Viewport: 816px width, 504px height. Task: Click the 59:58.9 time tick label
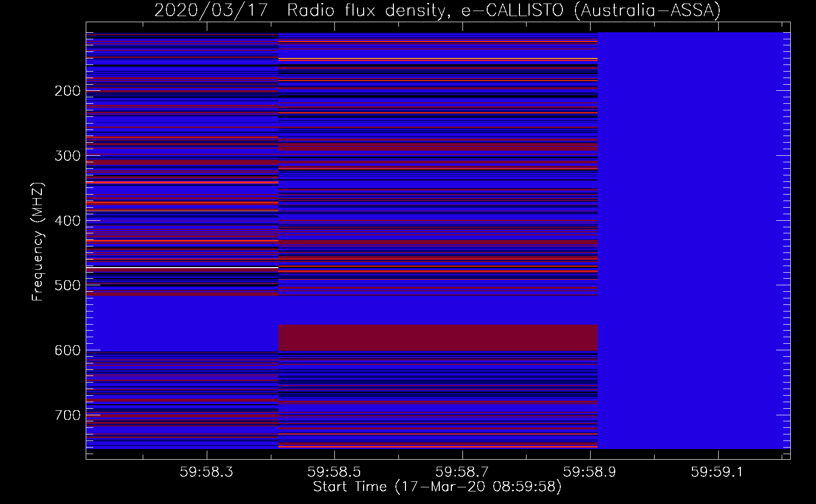[x=590, y=472]
